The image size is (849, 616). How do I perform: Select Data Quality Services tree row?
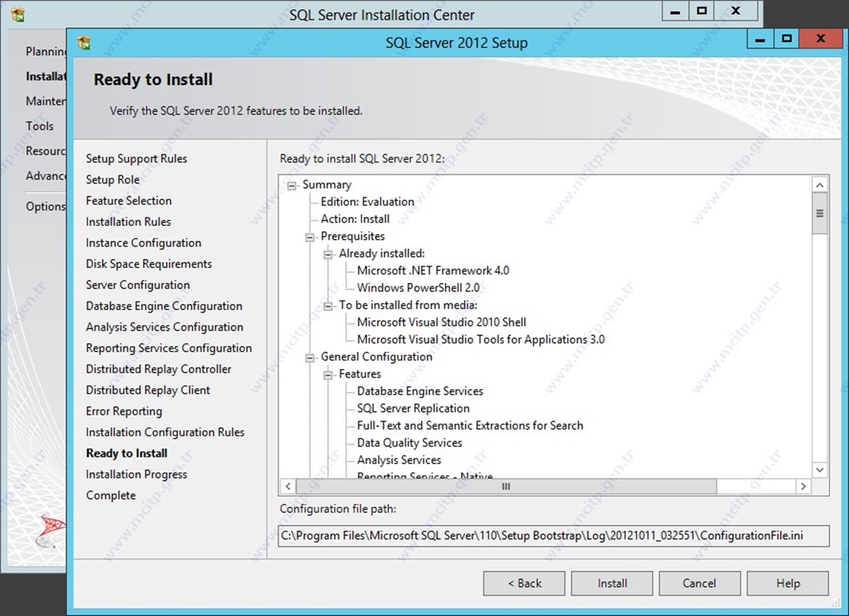[x=410, y=443]
